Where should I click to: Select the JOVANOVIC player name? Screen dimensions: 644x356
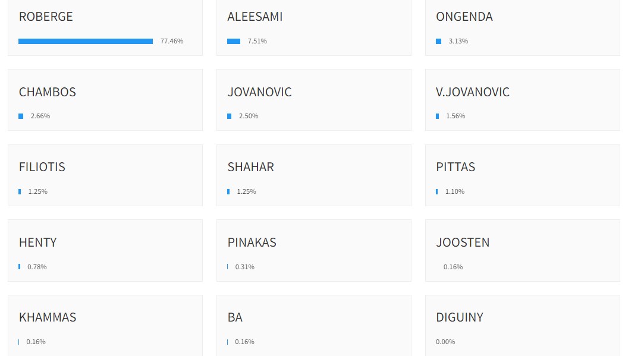[x=260, y=92]
